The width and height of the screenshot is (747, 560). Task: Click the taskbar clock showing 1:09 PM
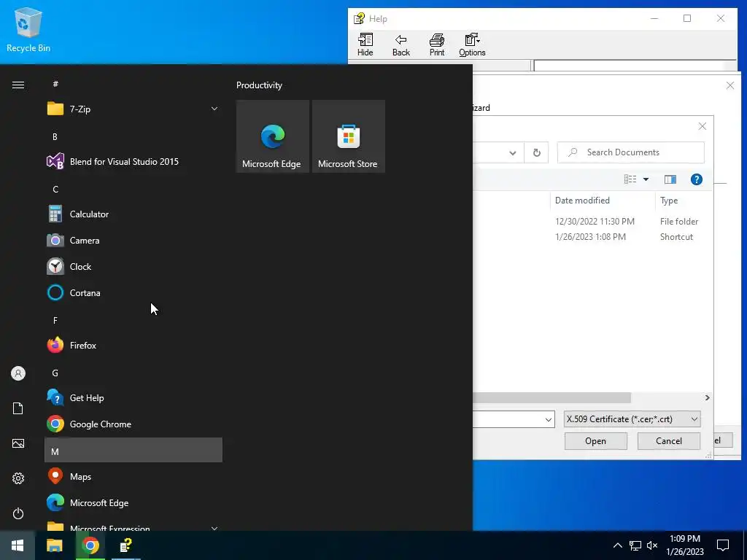coord(684,545)
